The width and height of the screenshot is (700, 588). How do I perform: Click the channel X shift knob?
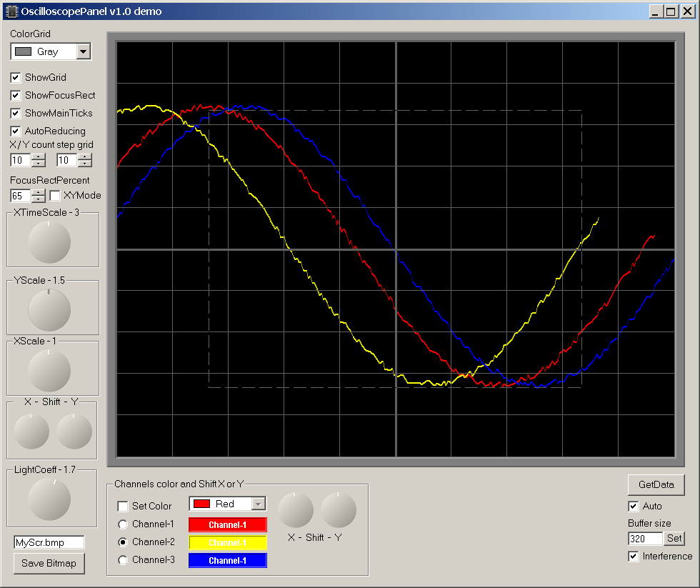(x=296, y=510)
